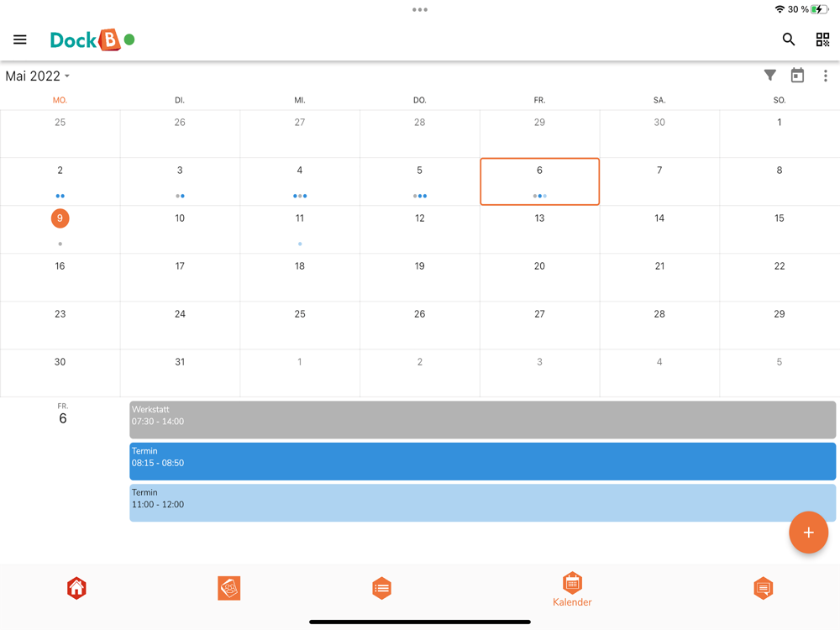The image size is (840, 630).
Task: Select June 2 in last row
Action: (x=419, y=373)
